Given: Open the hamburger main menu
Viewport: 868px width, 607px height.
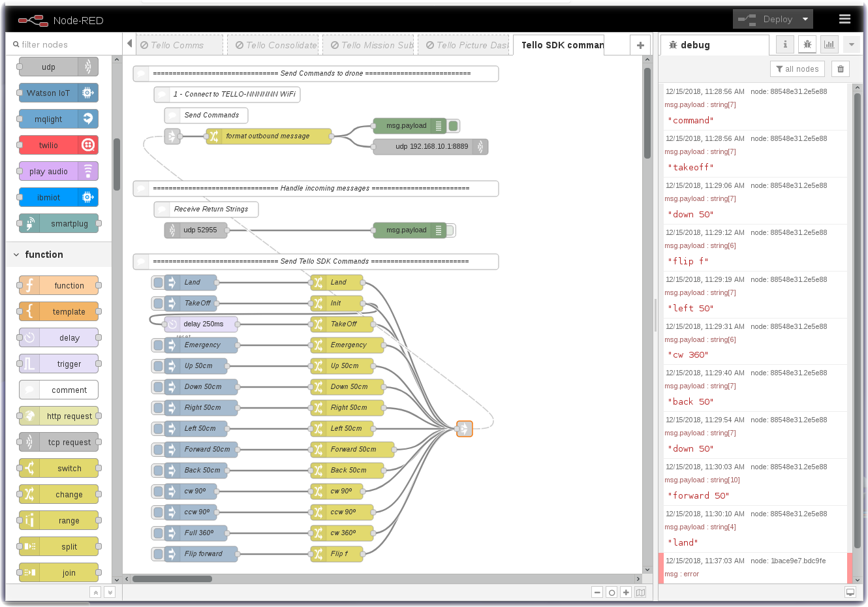Looking at the screenshot, I should pos(845,19).
